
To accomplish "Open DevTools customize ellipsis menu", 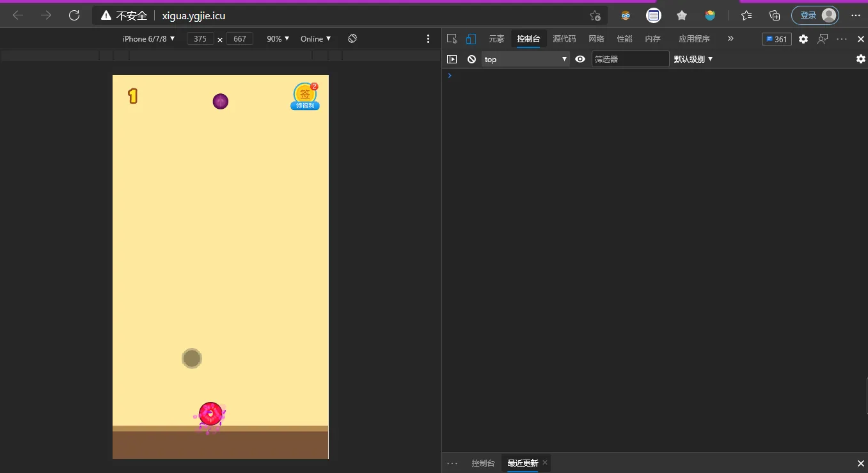I will pos(842,39).
